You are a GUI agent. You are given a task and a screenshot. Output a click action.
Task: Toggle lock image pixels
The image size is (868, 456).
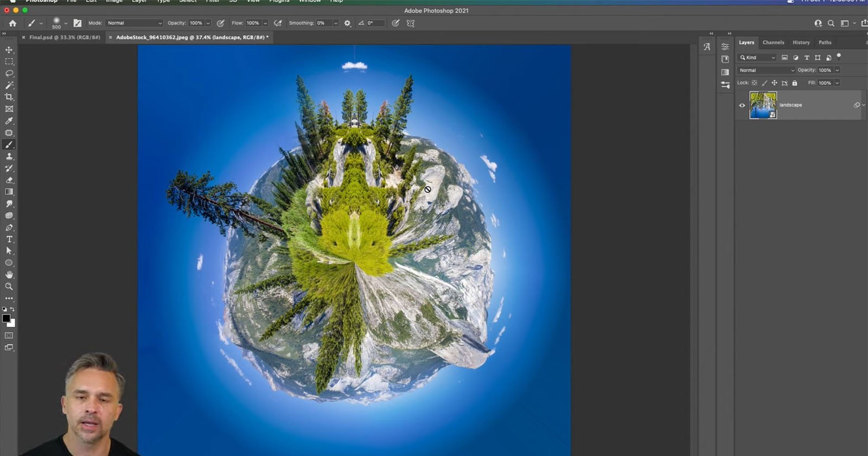click(x=764, y=83)
